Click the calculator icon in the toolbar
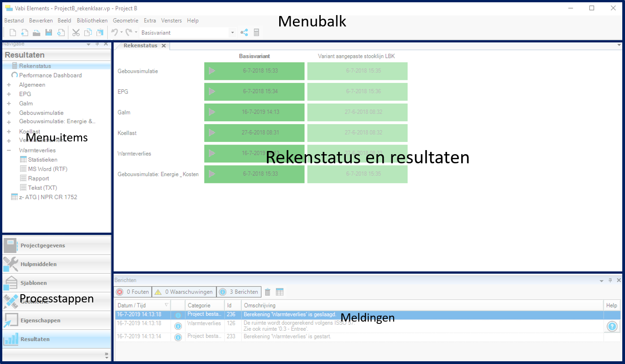Viewport: 625px width, 364px height. coord(256,32)
